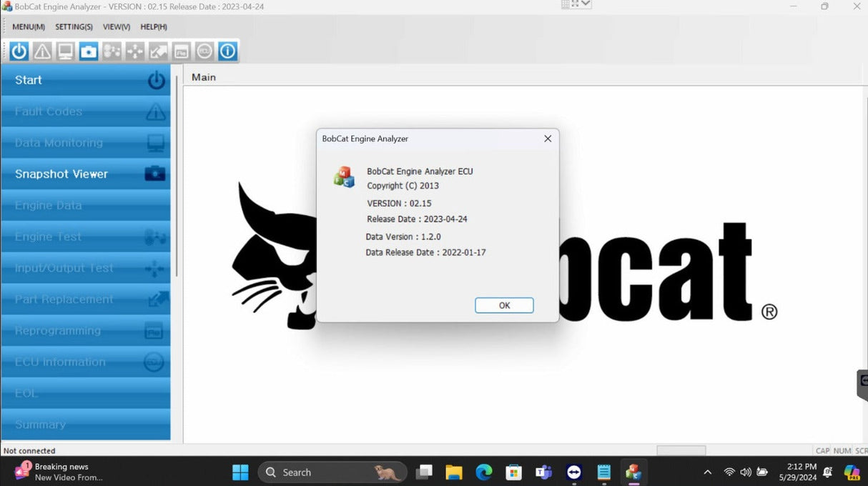
Task: Open Task View from the taskbar
Action: point(425,472)
